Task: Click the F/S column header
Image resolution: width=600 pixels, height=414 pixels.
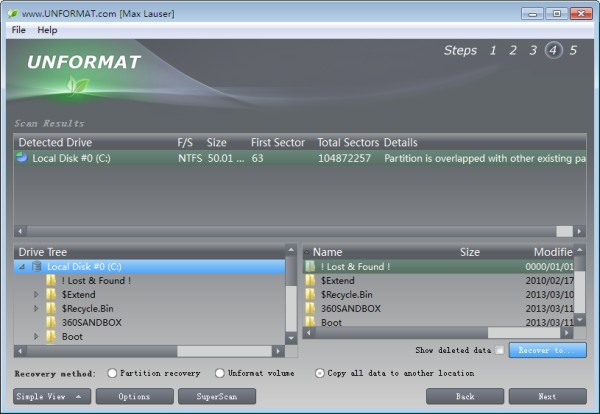Action: pos(185,142)
